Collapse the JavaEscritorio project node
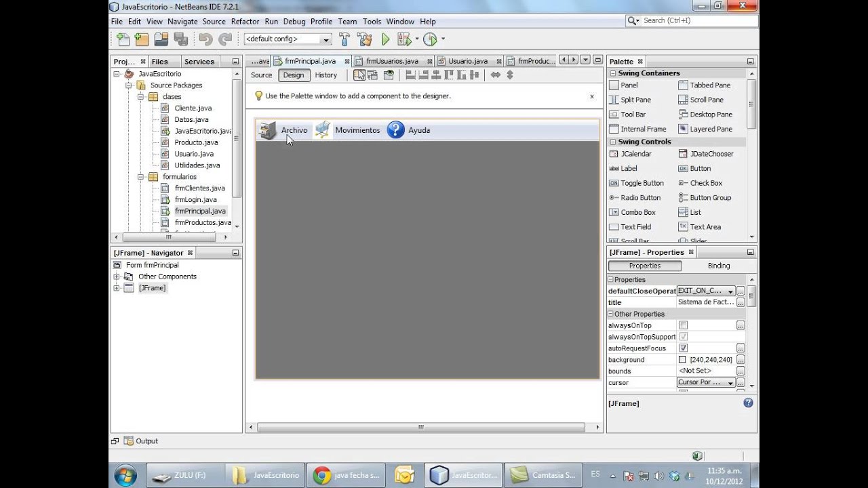The image size is (868, 488). [x=117, y=74]
